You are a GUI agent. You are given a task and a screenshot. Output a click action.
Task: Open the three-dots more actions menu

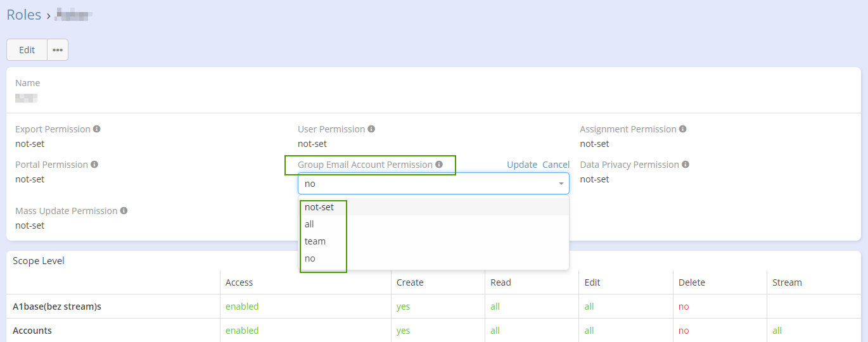[x=58, y=50]
